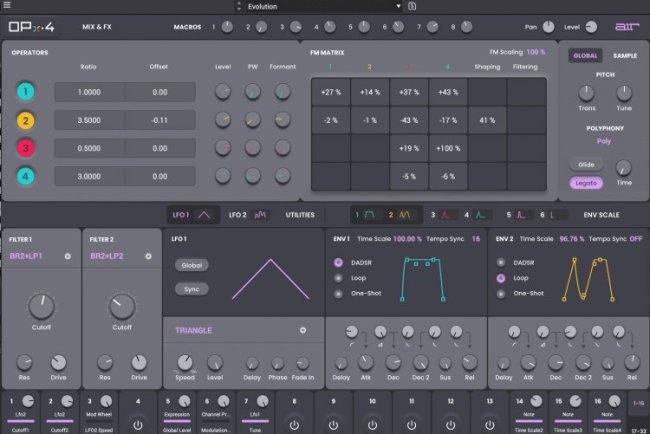Click the 41 % Shaping matrix cell
Screen dimensions: 650x434
pos(487,120)
